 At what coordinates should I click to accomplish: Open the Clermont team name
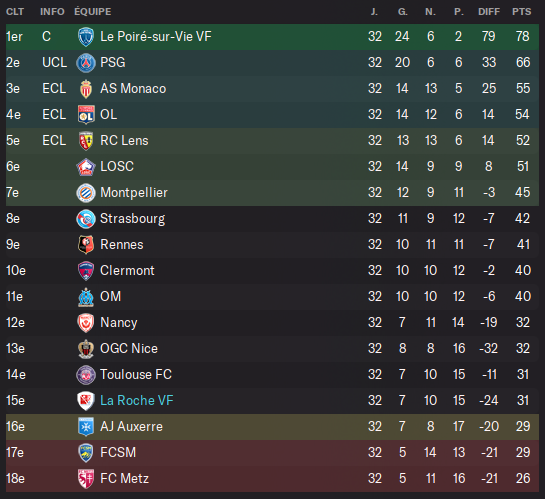[127, 270]
